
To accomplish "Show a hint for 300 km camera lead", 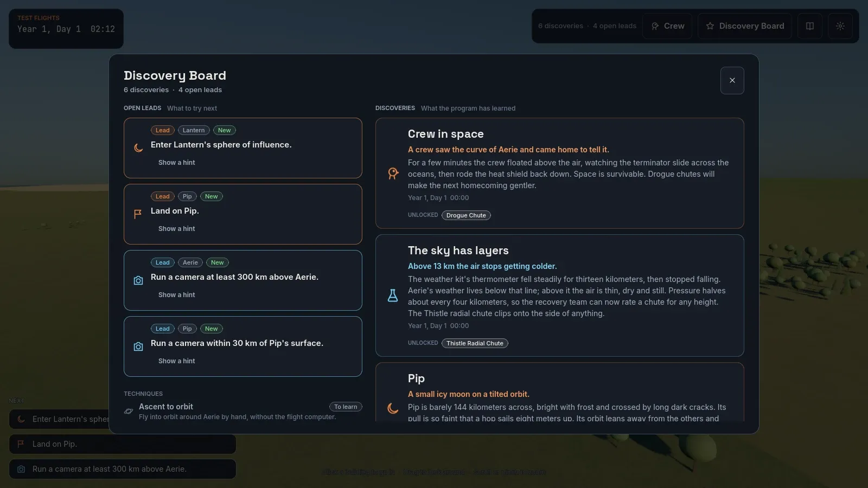I will tap(176, 295).
